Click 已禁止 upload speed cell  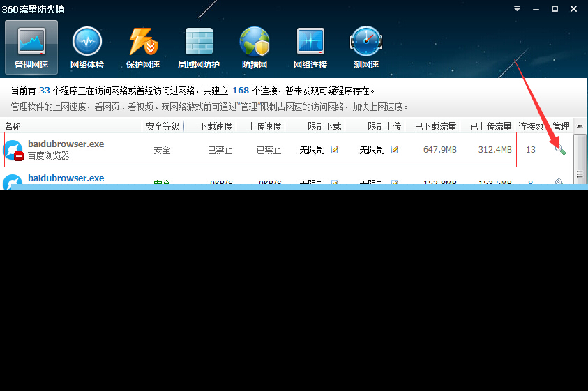pos(269,150)
